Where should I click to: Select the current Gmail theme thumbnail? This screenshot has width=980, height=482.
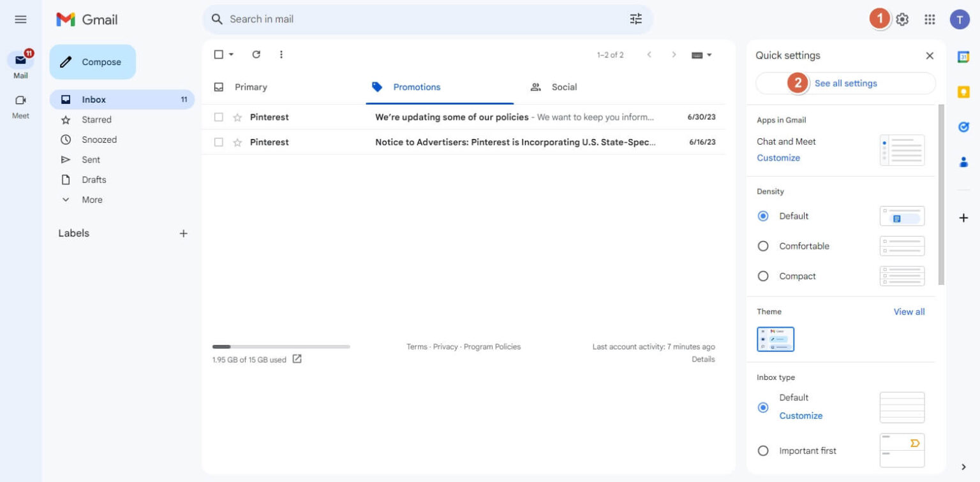click(775, 339)
